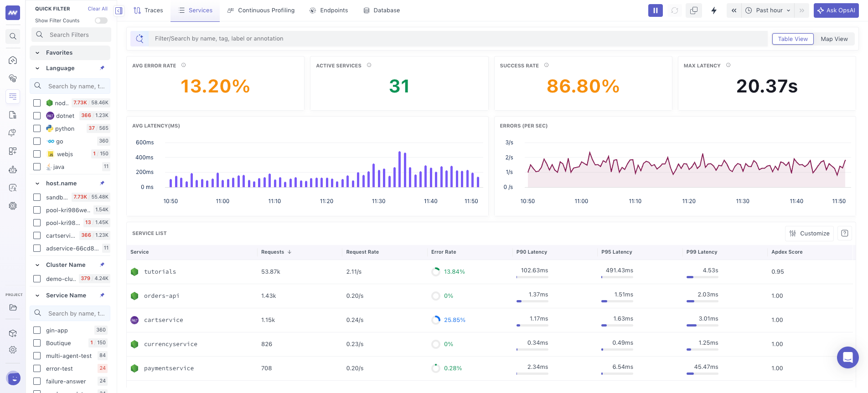Viewport: 868px width, 393px height.
Task: Switch to the Traces tab
Action: coord(148,10)
